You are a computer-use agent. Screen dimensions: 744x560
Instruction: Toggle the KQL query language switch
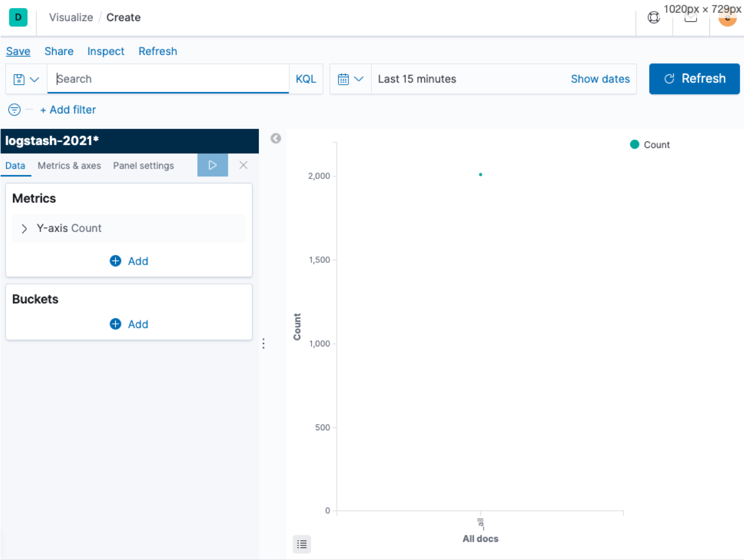tap(306, 79)
